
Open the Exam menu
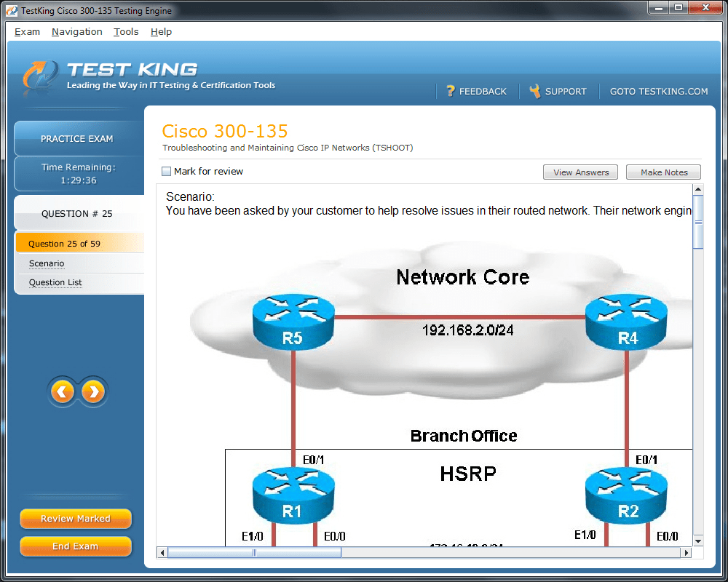point(27,31)
